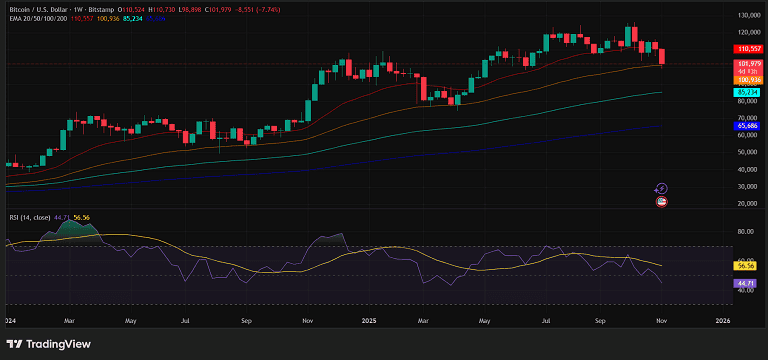Click the 20,000 price axis label
768x360 pixels.
pos(748,204)
